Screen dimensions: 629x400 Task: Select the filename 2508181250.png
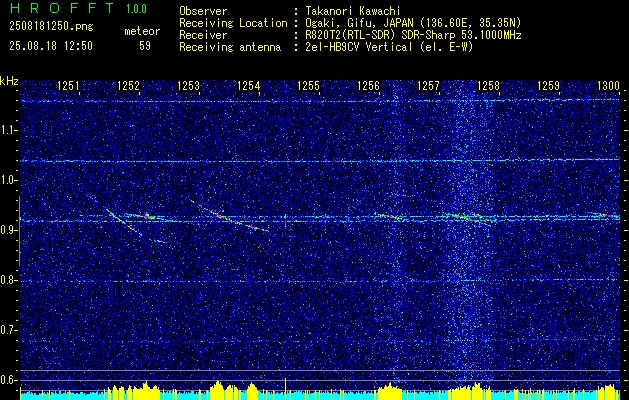51,26
